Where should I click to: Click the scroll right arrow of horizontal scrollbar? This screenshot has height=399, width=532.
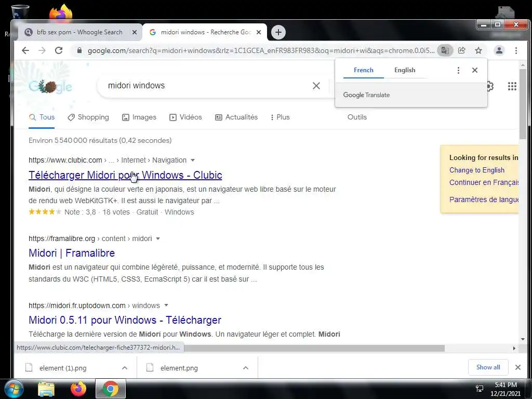point(514,348)
